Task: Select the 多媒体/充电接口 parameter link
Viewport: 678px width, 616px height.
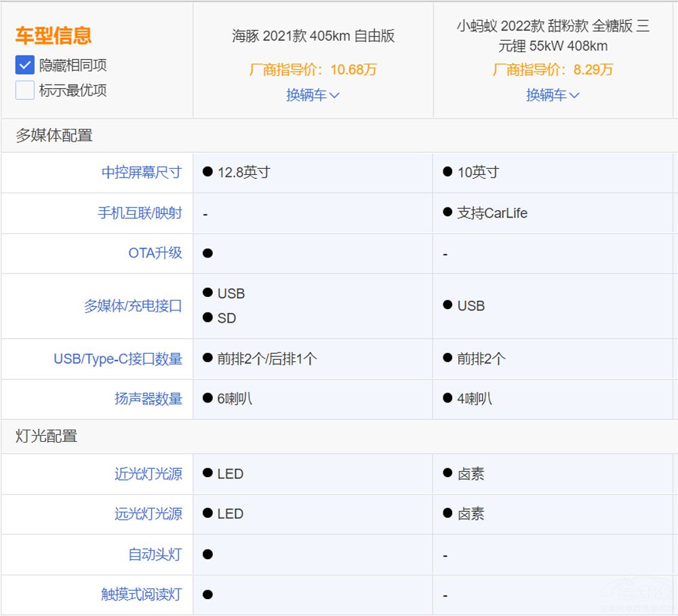Action: 133,306
